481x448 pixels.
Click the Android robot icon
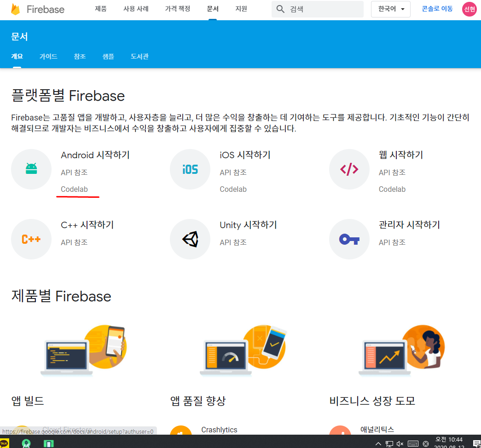click(31, 169)
